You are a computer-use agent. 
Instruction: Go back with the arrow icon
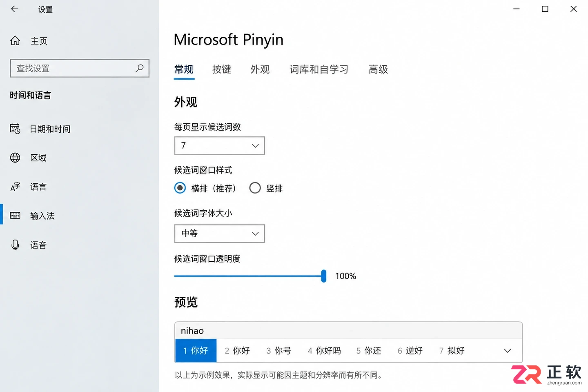click(15, 9)
